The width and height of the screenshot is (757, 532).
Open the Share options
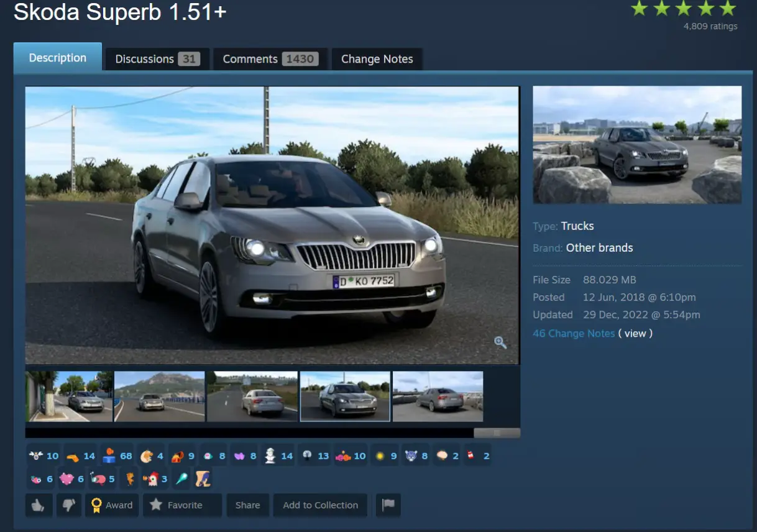pyautogui.click(x=247, y=505)
